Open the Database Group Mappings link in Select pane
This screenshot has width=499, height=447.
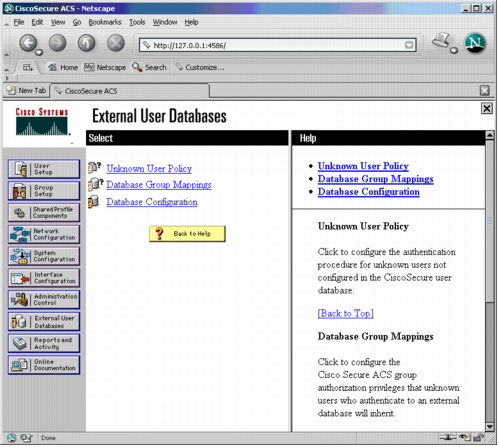pyautogui.click(x=159, y=185)
